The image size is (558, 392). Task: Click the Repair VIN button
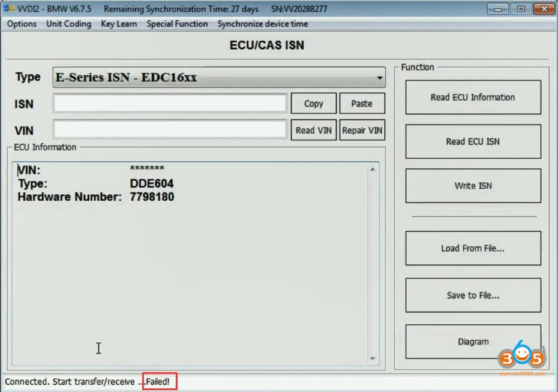pyautogui.click(x=362, y=130)
